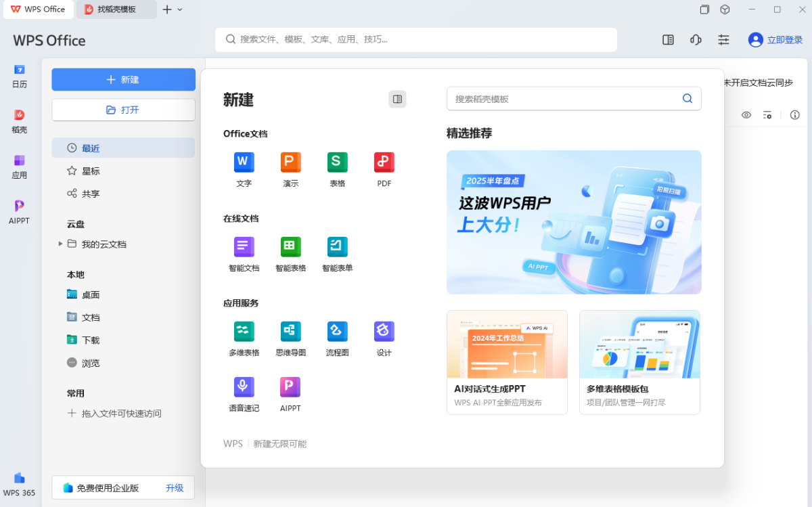Switch to 找稻壳模板 tab
The height and width of the screenshot is (507, 812).
pos(116,9)
